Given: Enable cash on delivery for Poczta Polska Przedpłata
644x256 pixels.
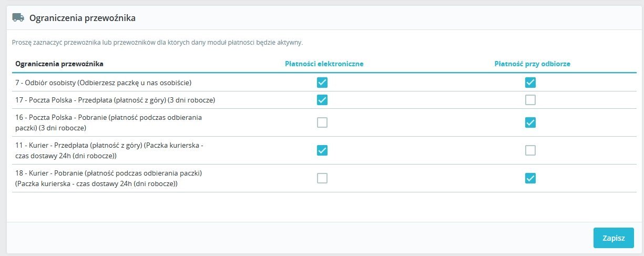Looking at the screenshot, I should [530, 100].
